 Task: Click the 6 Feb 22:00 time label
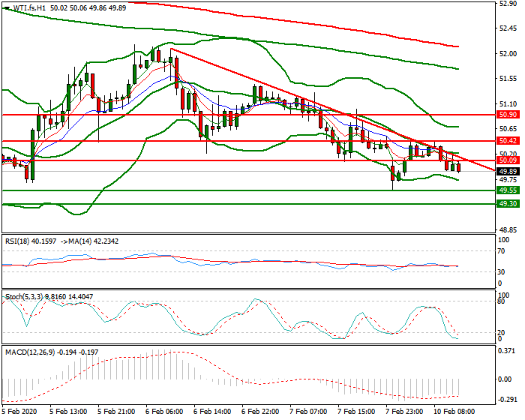260,411
